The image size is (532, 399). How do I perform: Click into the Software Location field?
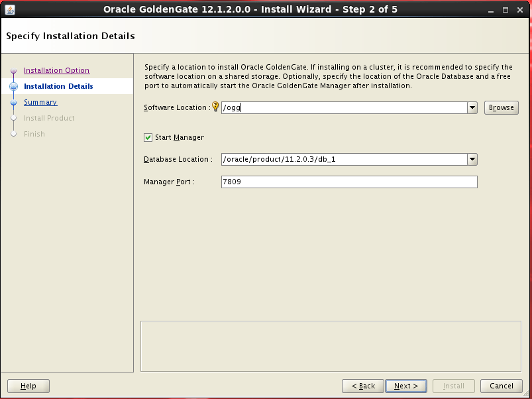(344, 108)
